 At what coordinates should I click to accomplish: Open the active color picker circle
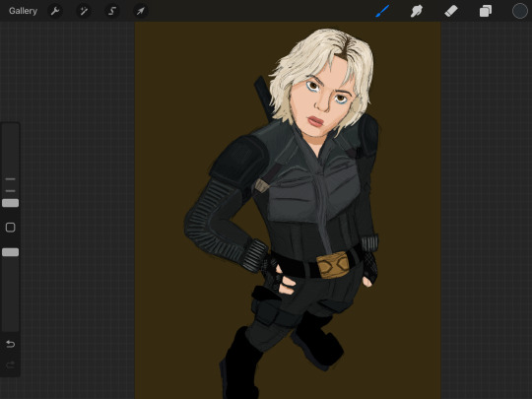pyautogui.click(x=520, y=11)
